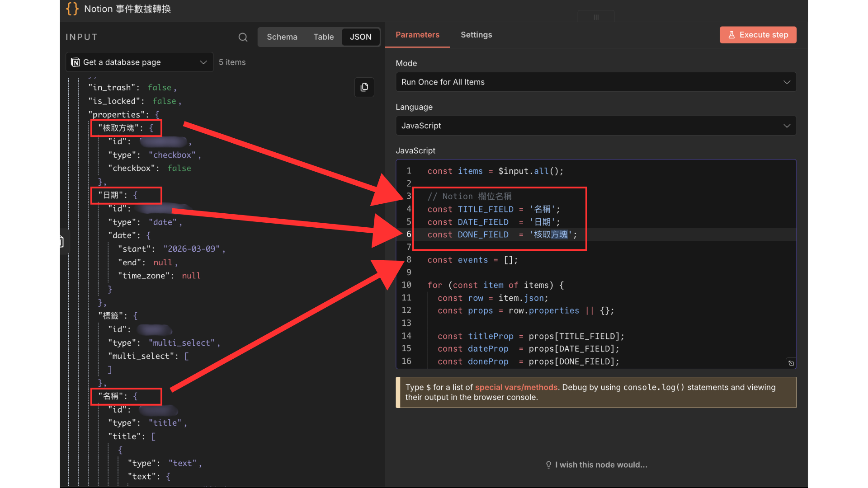Screen dimensions: 868x488
Task: Switch to the Settings tab
Action: coord(476,35)
